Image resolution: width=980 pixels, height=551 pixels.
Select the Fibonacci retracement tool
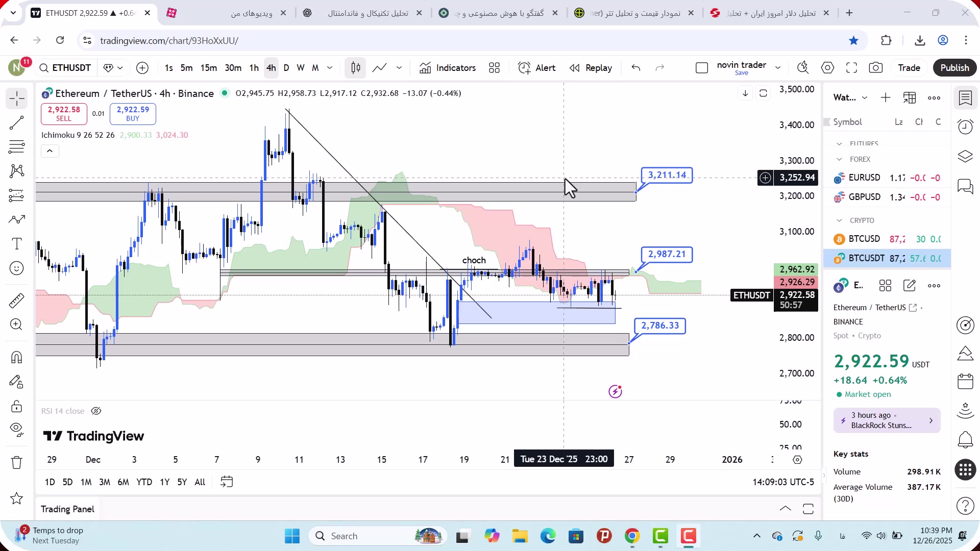(16, 147)
